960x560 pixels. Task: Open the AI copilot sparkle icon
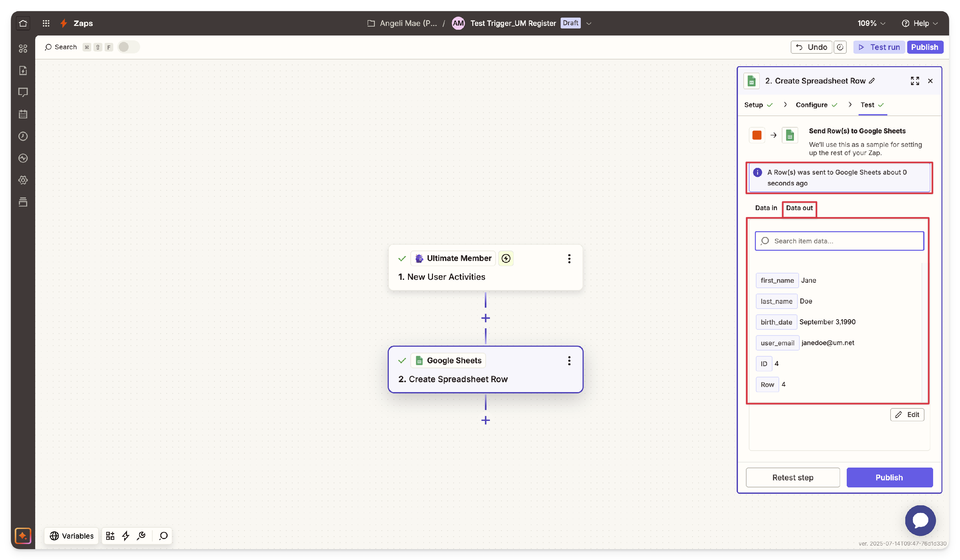23,536
